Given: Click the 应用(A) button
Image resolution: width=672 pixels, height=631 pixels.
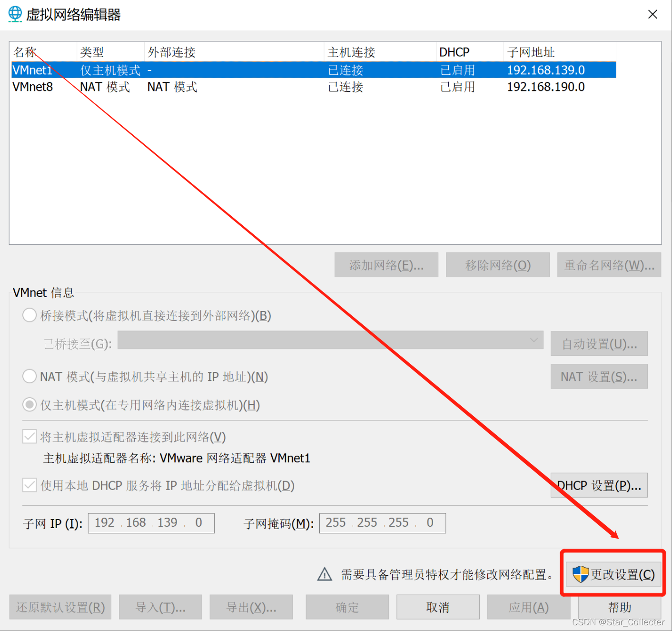Looking at the screenshot, I should [x=529, y=607].
